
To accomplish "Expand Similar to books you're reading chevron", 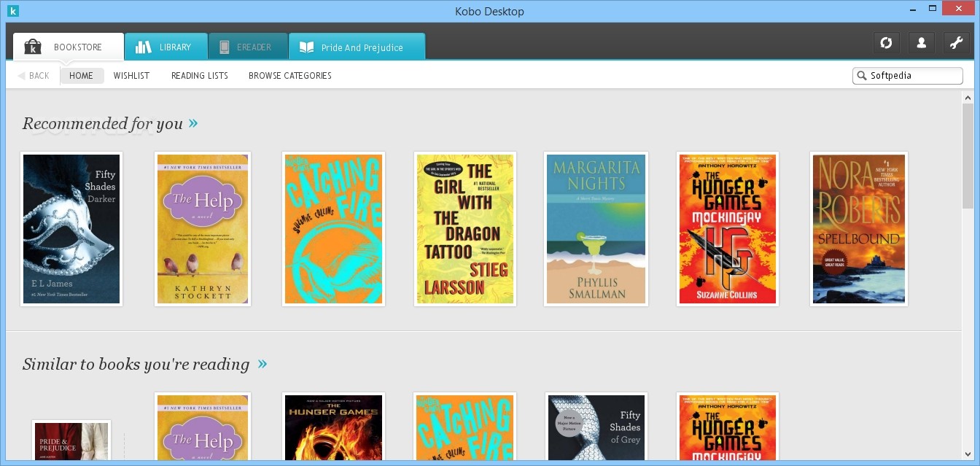I will pyautogui.click(x=262, y=364).
